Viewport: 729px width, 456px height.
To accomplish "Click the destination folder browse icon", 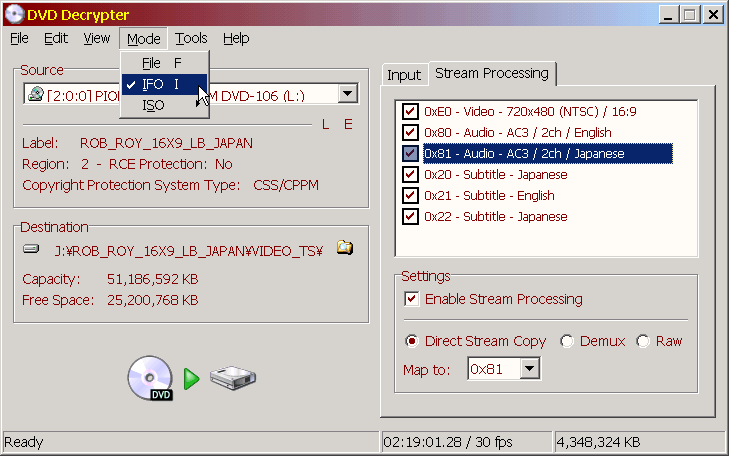I will coord(345,248).
